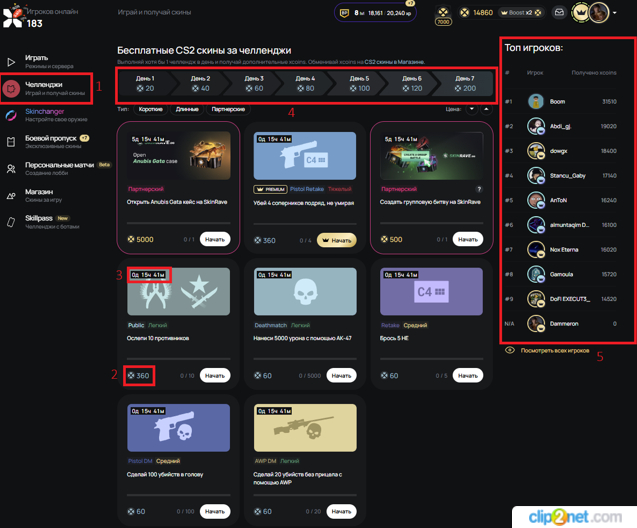The image size is (637, 528).
Task: Click the Anubis Gate challenge progress bar
Action: pos(178,223)
